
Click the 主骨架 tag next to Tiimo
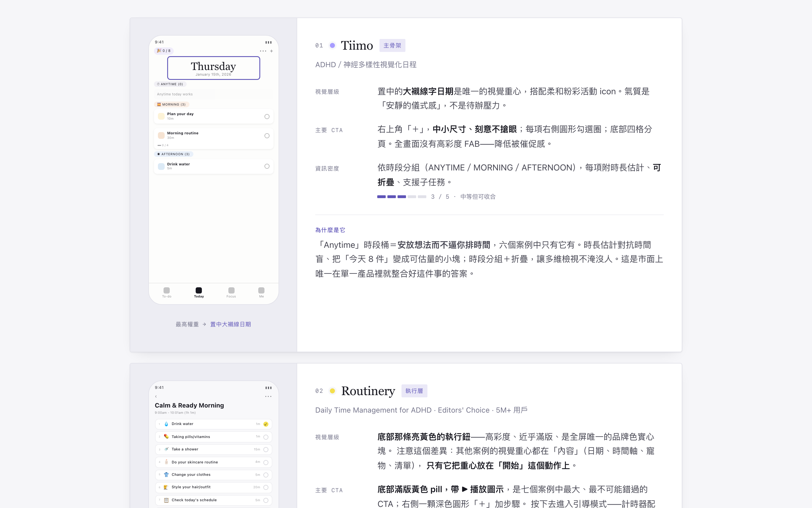click(392, 45)
